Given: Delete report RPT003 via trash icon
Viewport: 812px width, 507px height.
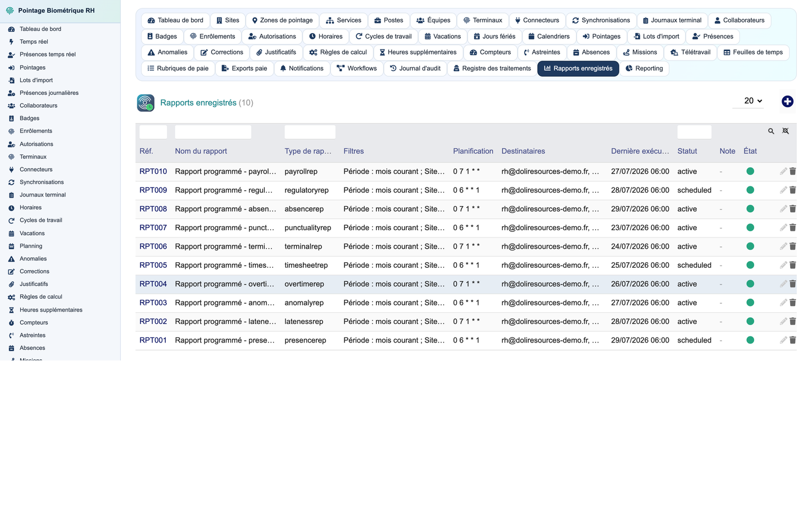Looking at the screenshot, I should tap(793, 303).
